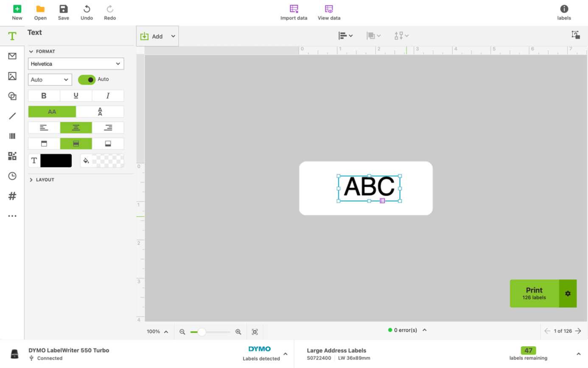Image resolution: width=588 pixels, height=368 pixels.
Task: Select the Date and Time clock tool
Action: 12,176
